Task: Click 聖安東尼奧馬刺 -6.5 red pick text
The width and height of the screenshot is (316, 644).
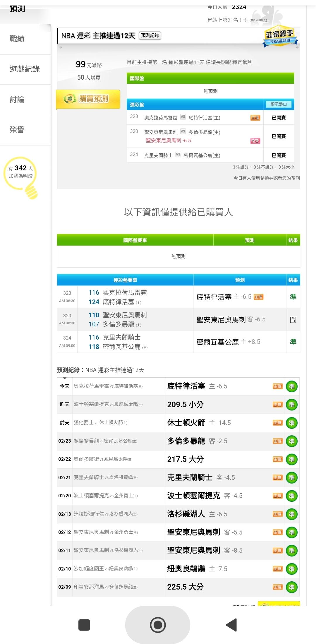Action: coord(168,141)
